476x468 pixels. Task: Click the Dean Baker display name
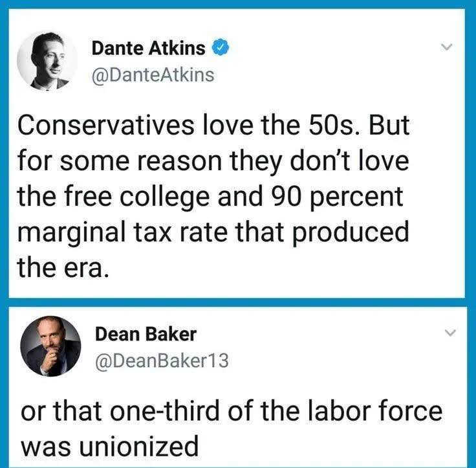(x=146, y=334)
